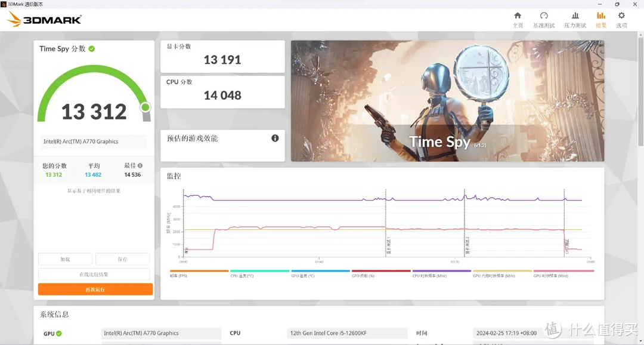This screenshot has width=644, height=345.
Task: Click the GPU Clock Frequency pink legend swatch
Action: (x=563, y=271)
